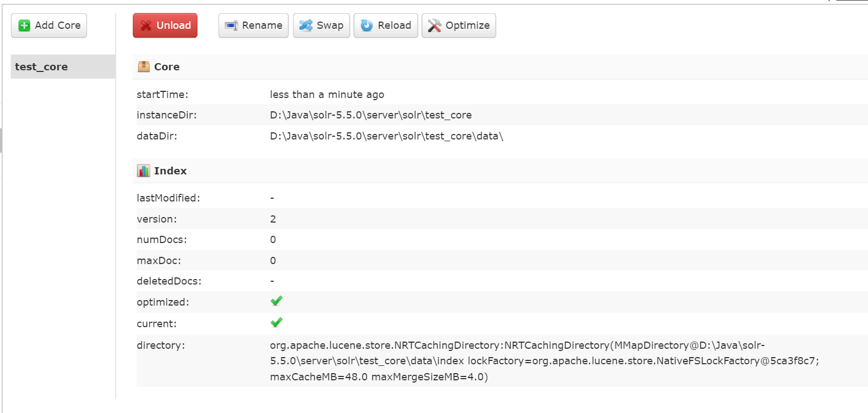
Task: Click the NRTCachingDirectory directory value text
Action: (x=544, y=361)
